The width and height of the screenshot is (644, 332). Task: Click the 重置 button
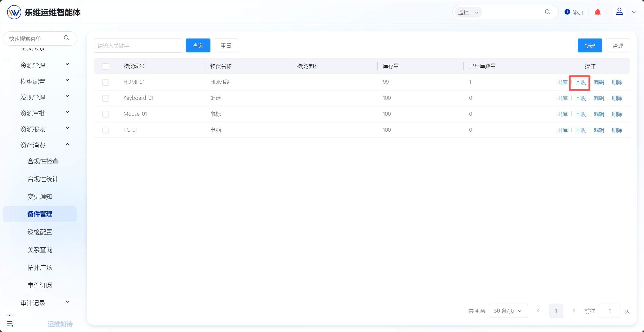pos(226,46)
